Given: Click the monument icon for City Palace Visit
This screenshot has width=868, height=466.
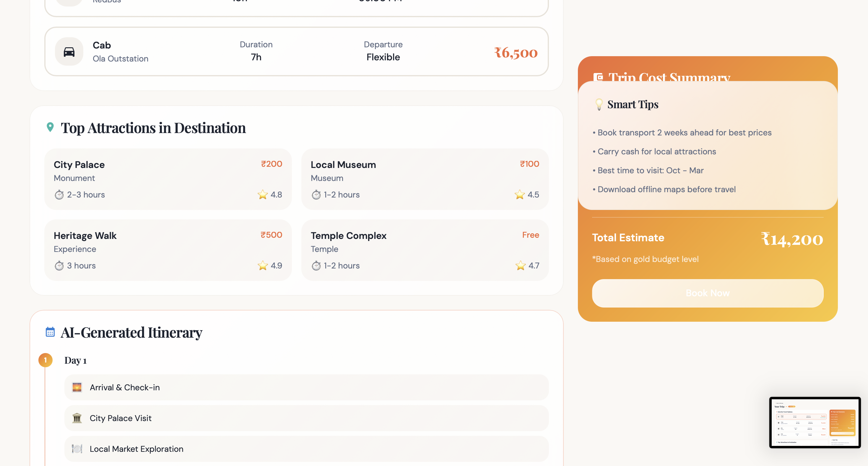Looking at the screenshot, I should (77, 418).
